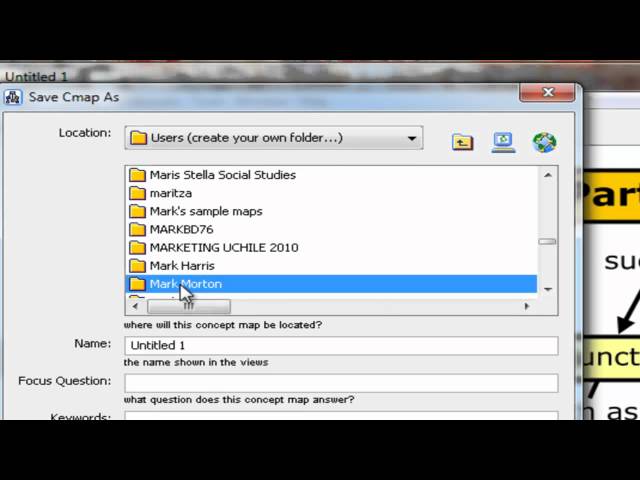The height and width of the screenshot is (480, 640).
Task: Click the vertical scrollbar thumb of folder list
Action: (547, 242)
